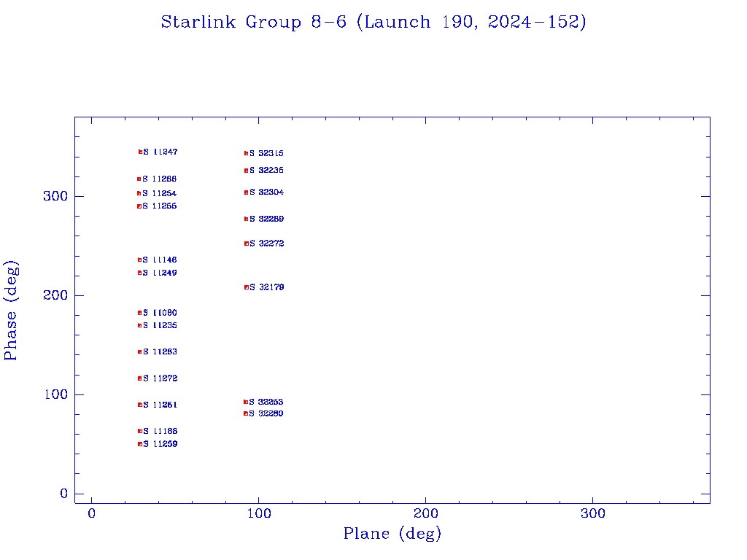
Task: Select the 'S 11261' satellite label
Action: pos(160,405)
